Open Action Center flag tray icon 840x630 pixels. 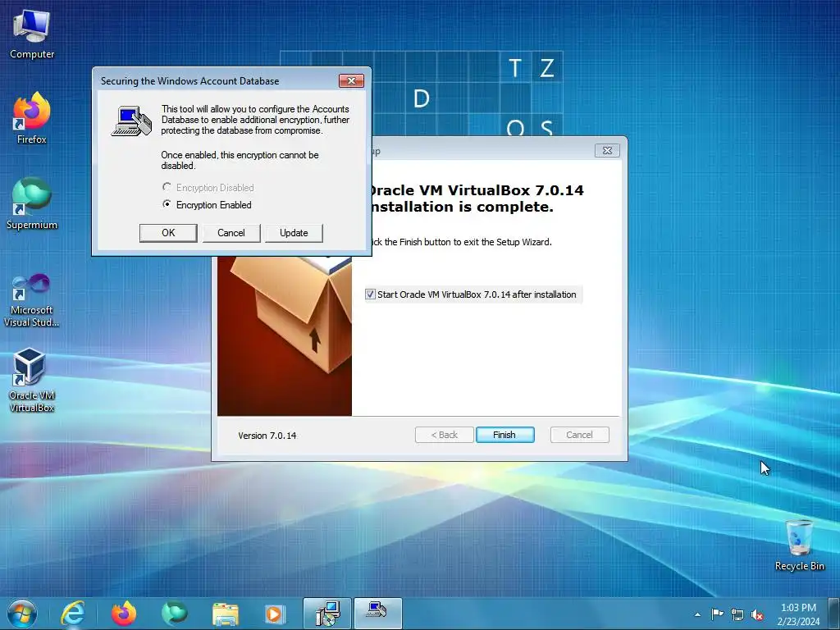pyautogui.click(x=717, y=614)
